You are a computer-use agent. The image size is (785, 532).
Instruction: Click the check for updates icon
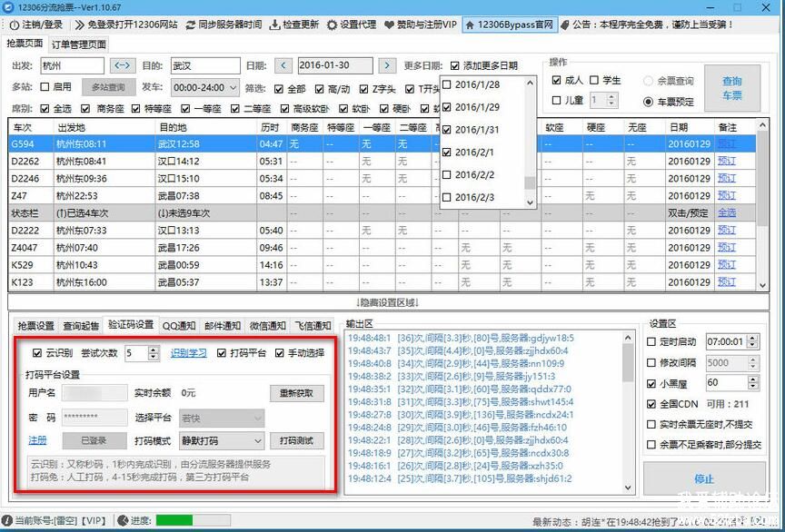274,25
